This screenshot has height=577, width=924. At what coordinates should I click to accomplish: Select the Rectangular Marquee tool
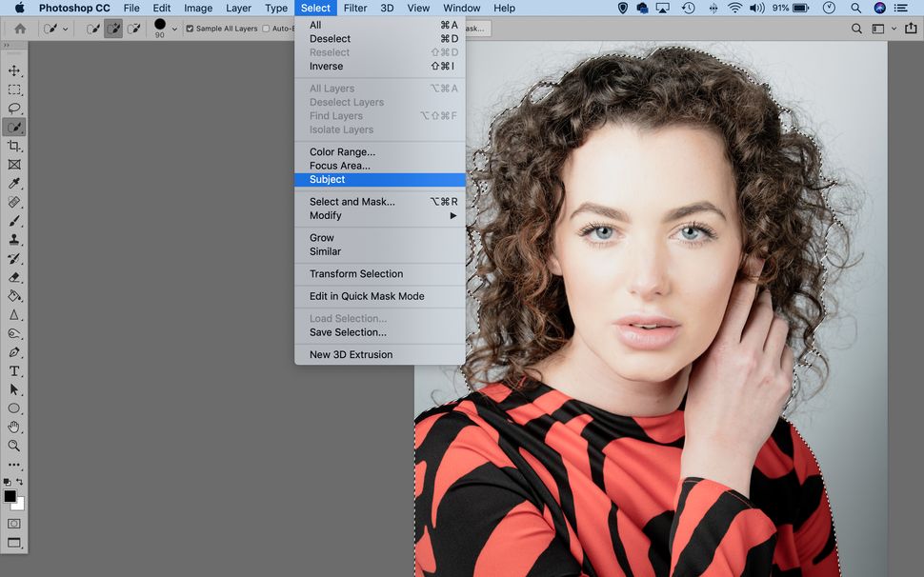coord(14,90)
